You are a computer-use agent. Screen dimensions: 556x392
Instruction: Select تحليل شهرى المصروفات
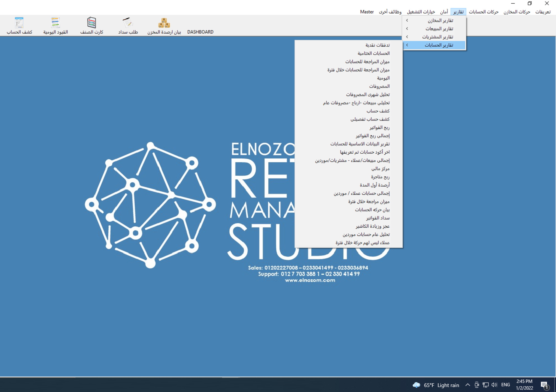pyautogui.click(x=349, y=94)
